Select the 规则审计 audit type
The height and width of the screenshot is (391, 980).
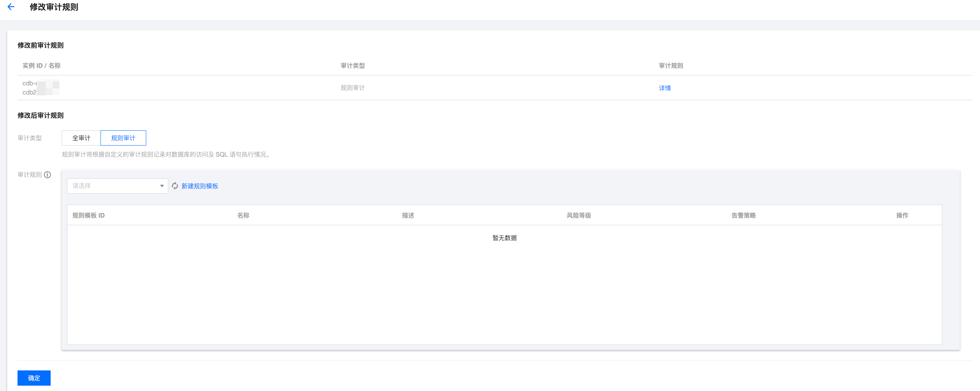click(x=123, y=138)
